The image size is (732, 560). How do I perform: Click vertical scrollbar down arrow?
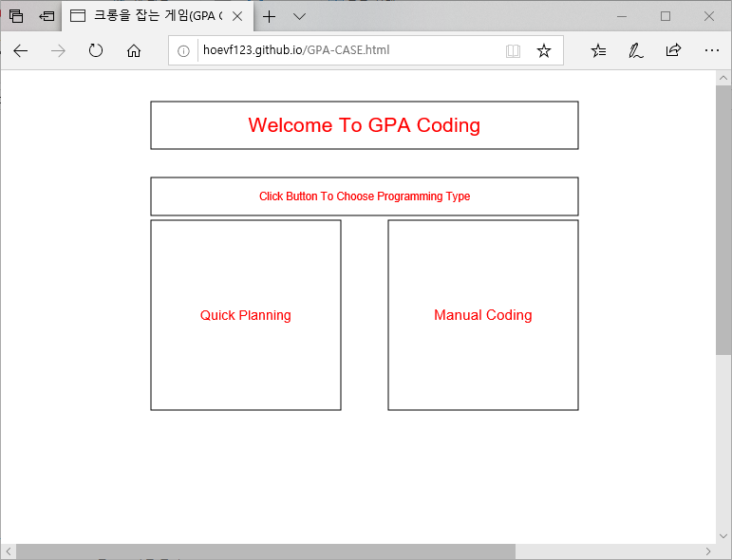(723, 536)
